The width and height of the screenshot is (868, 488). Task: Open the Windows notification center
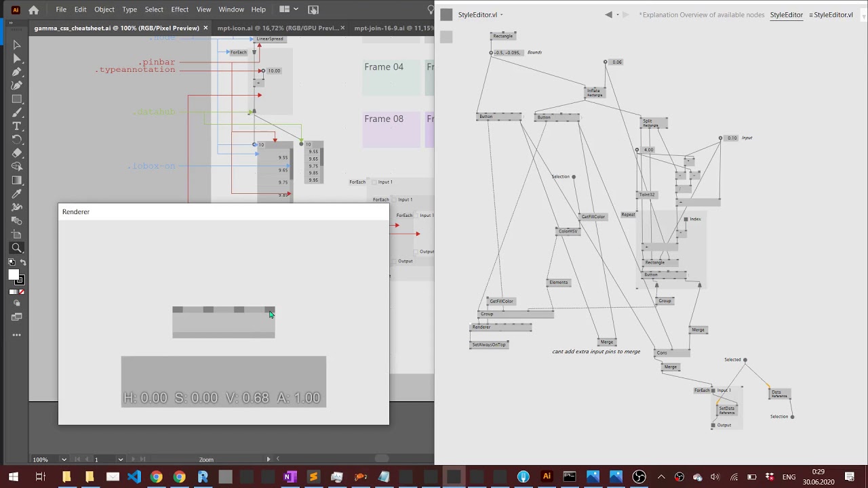click(x=850, y=477)
